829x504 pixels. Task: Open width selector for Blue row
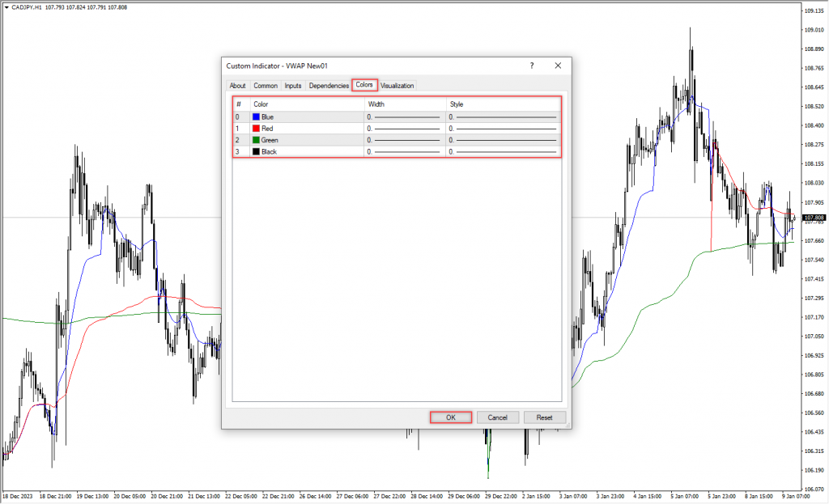point(405,116)
